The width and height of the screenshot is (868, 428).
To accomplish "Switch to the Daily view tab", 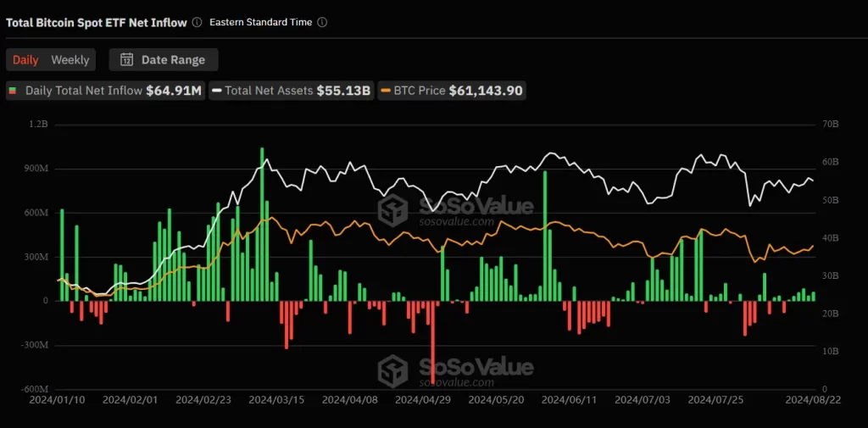I will [25, 59].
